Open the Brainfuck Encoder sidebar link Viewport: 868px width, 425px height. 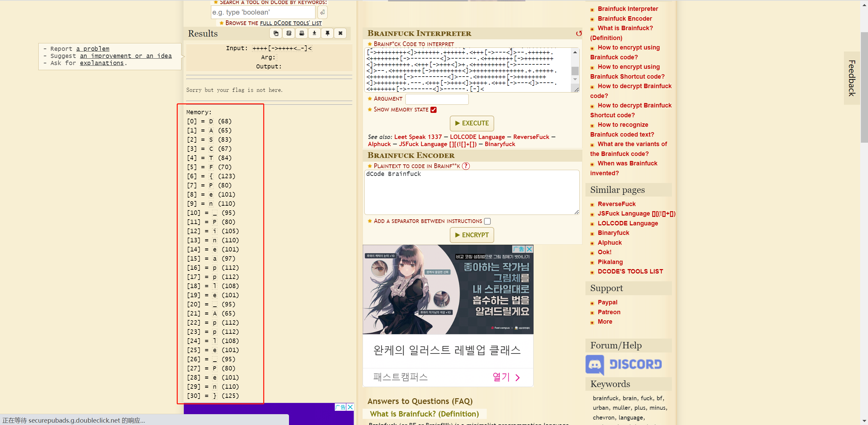click(x=624, y=19)
